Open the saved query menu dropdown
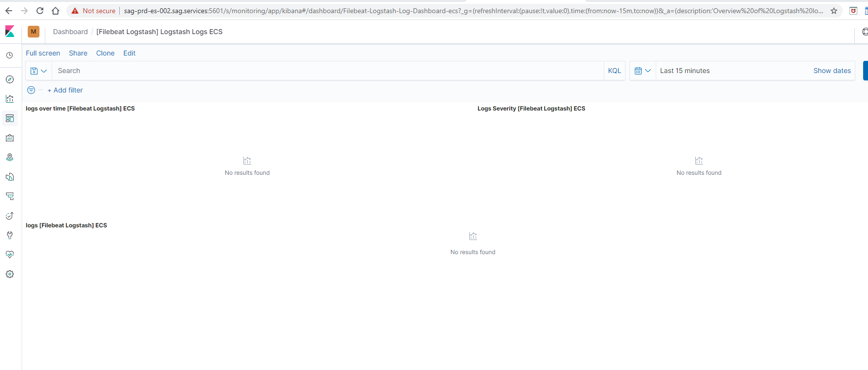Viewport: 868px width, 370px height. pos(38,71)
